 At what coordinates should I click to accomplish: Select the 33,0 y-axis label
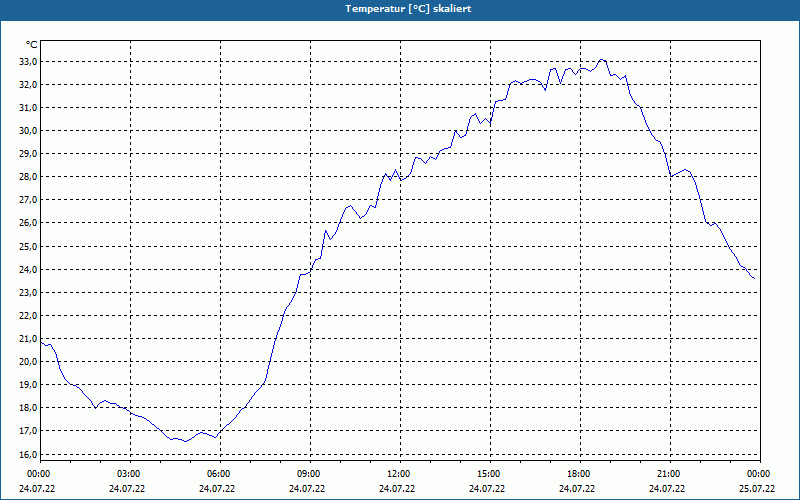click(x=28, y=62)
